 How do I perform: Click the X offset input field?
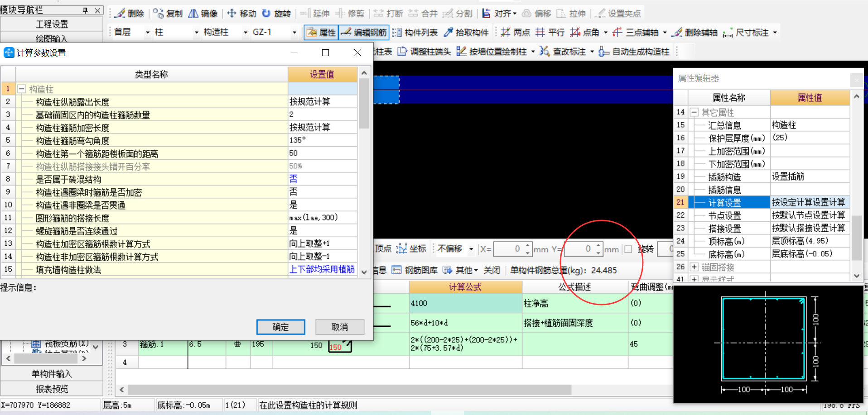(x=508, y=249)
